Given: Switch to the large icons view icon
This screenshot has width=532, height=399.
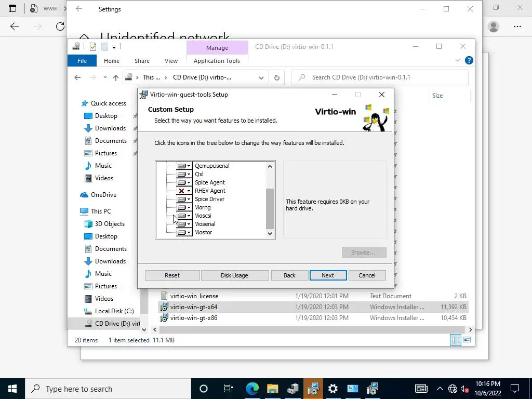Looking at the screenshot, I should click(x=467, y=340).
